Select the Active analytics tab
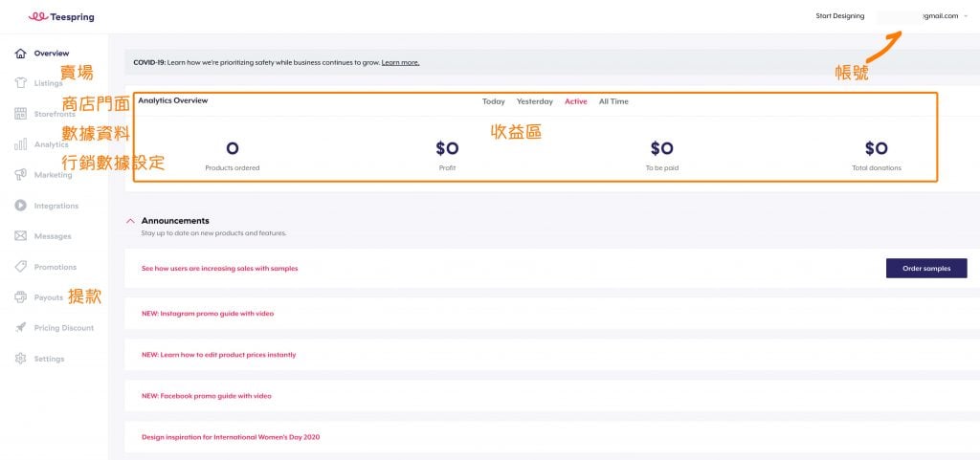The image size is (980, 460). pos(575,101)
